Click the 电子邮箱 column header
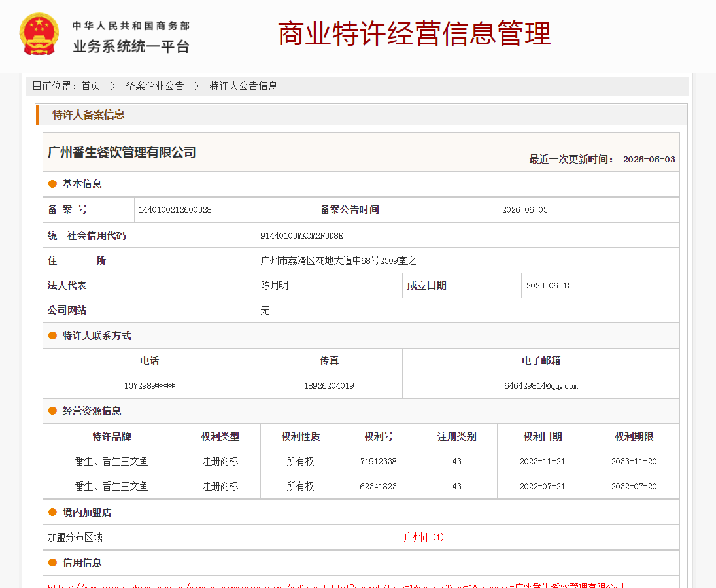The width and height of the screenshot is (716, 588). [541, 360]
